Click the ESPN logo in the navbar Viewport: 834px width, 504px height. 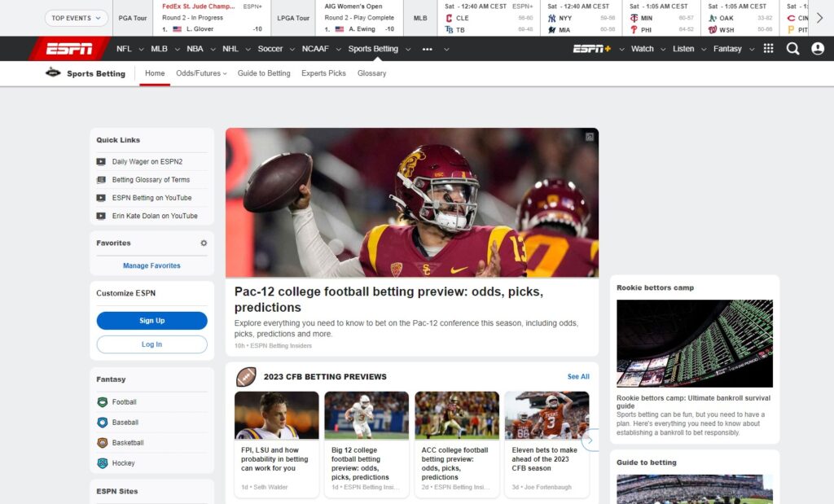tap(71, 49)
